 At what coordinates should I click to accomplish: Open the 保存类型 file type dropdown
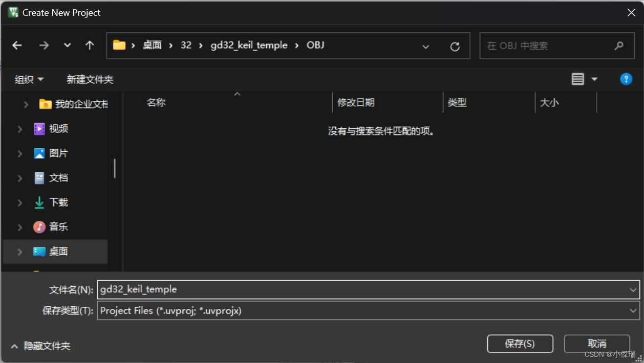tap(633, 310)
